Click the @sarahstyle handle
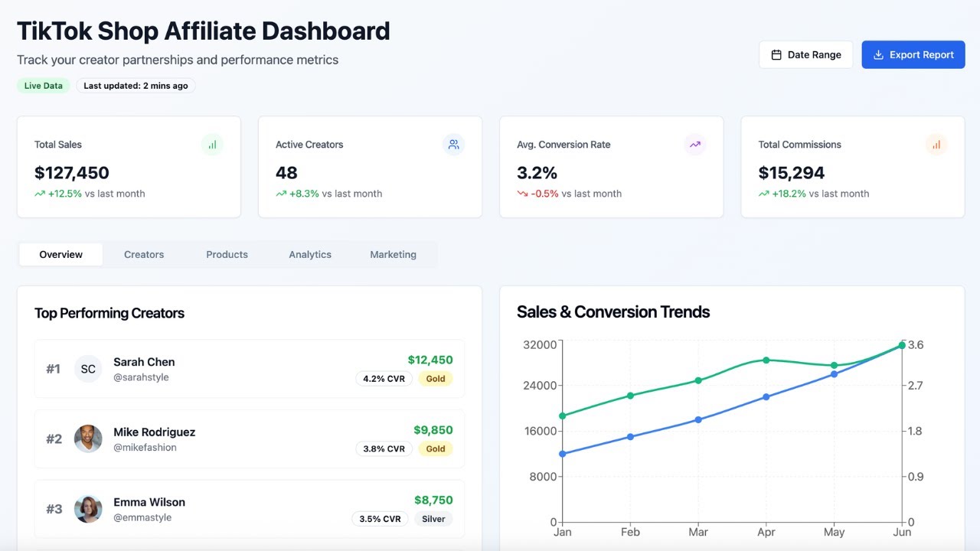This screenshot has height=551, width=980. point(141,377)
